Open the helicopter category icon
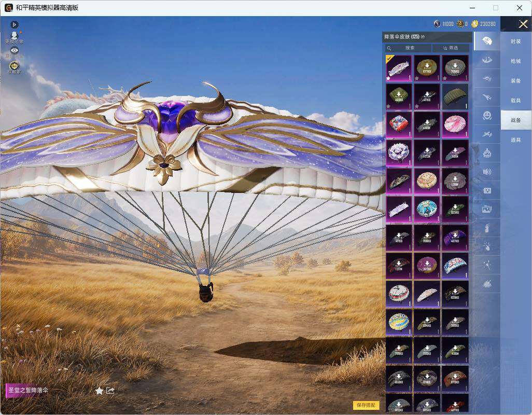Image resolution: width=532 pixels, height=415 pixels. [487, 79]
